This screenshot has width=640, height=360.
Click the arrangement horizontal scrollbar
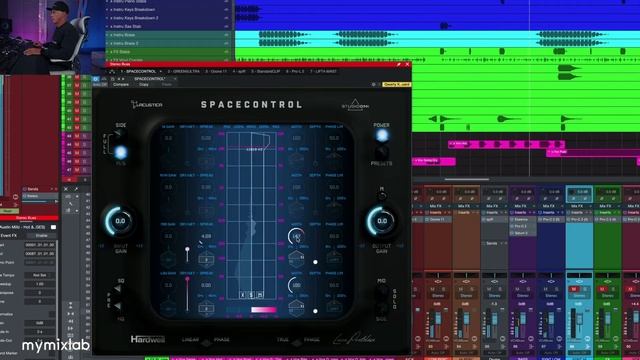(x=467, y=179)
